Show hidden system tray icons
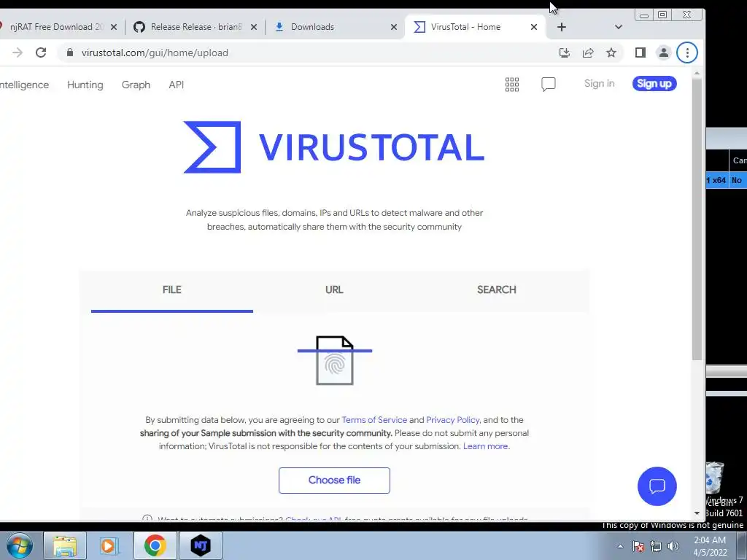Image resolution: width=747 pixels, height=560 pixels. click(620, 546)
